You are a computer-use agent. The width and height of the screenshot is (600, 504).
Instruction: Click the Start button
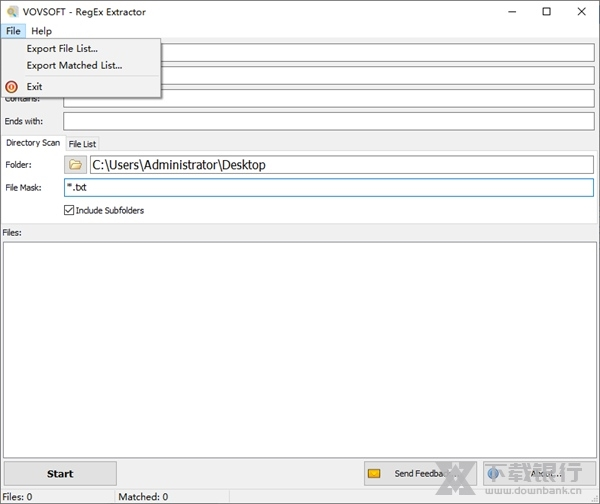point(60,473)
